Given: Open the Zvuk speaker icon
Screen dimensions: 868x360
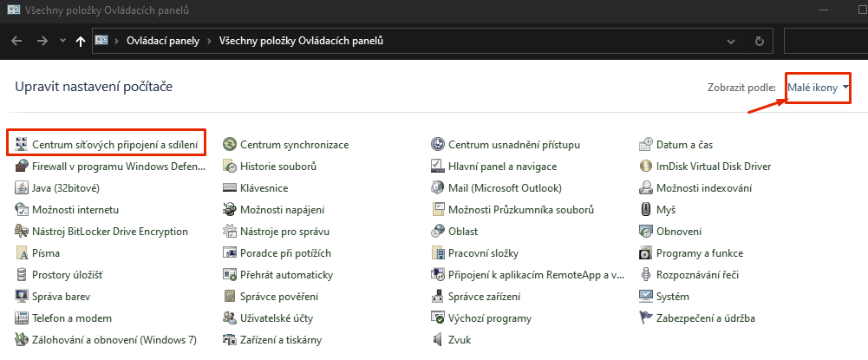Looking at the screenshot, I should click(x=438, y=340).
